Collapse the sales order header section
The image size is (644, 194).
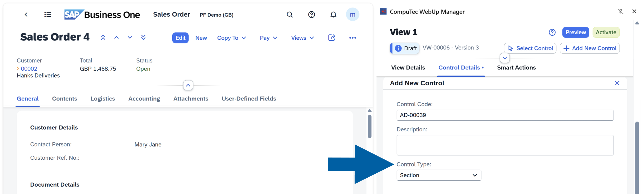coord(188,85)
